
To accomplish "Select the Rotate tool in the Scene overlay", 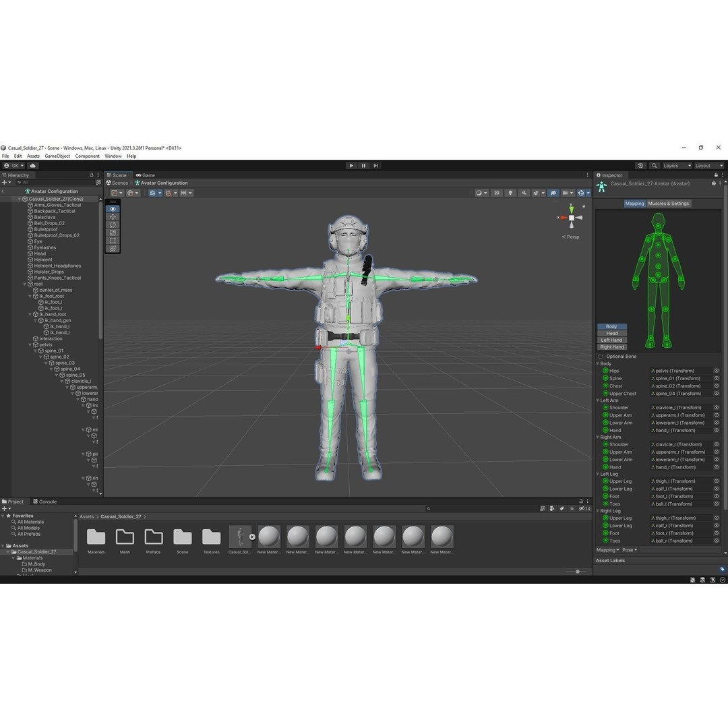I will click(113, 225).
